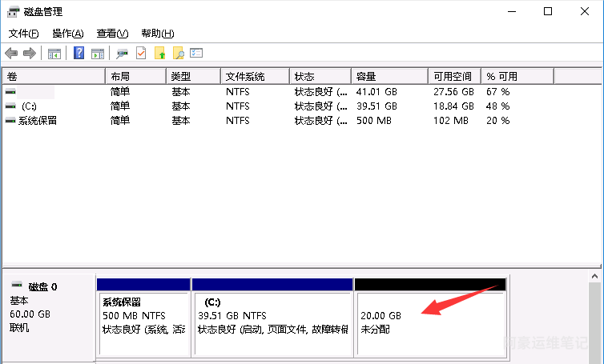604x364 pixels.
Task: Click the 磁盘 0 disk label panel
Action: (x=48, y=316)
